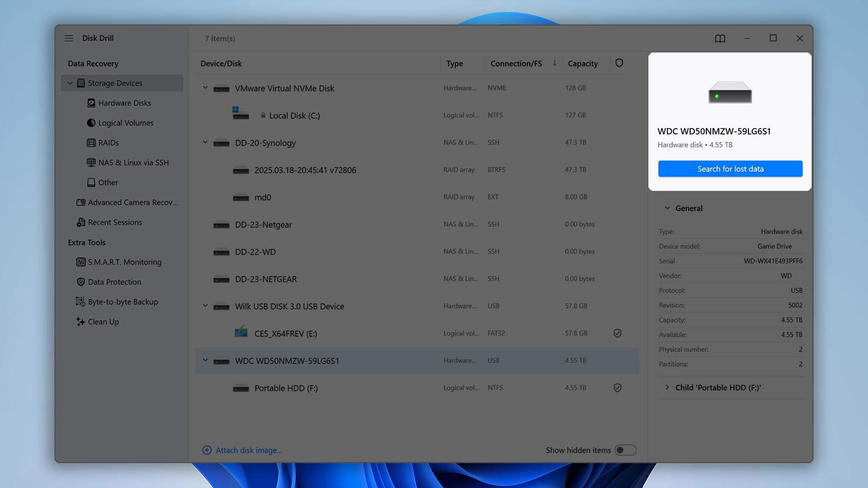Select NAS & Linux via SSH category

coord(133,162)
